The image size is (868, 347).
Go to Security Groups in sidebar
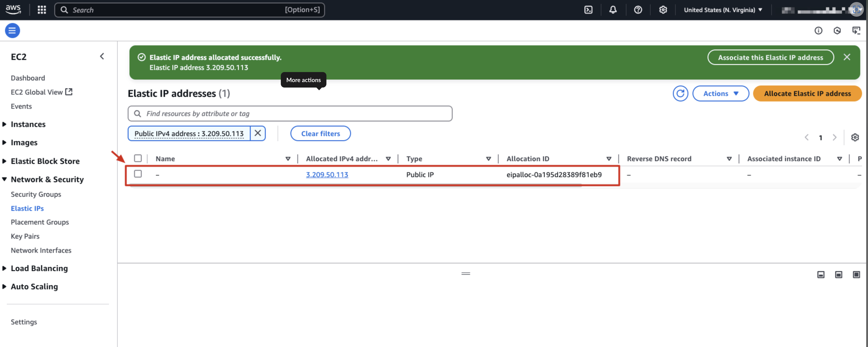[x=36, y=194]
